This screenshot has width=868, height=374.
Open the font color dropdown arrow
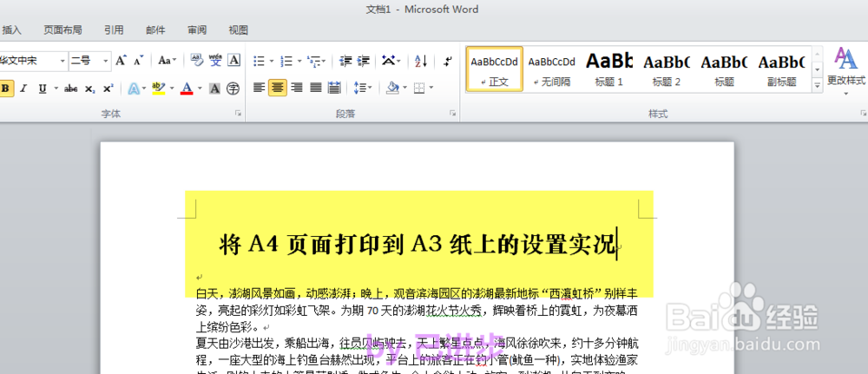[x=200, y=89]
